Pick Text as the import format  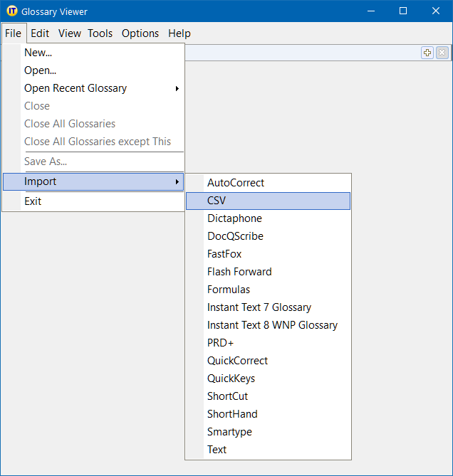tap(217, 450)
